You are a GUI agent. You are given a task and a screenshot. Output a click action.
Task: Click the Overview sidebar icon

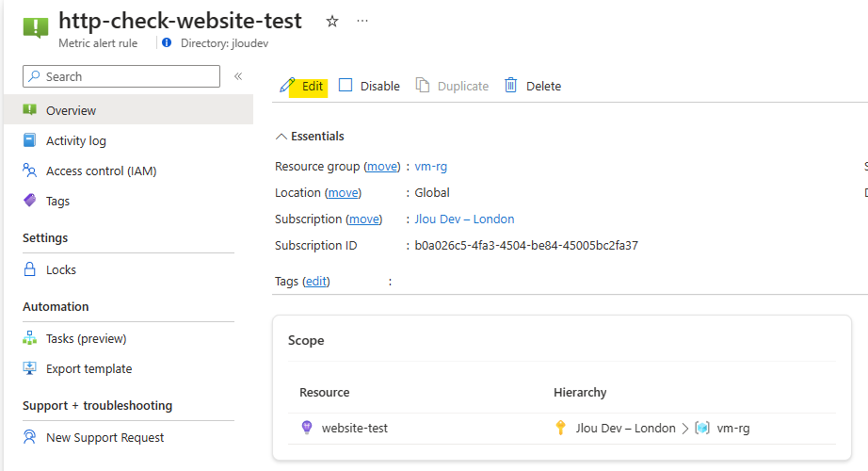pyautogui.click(x=30, y=109)
